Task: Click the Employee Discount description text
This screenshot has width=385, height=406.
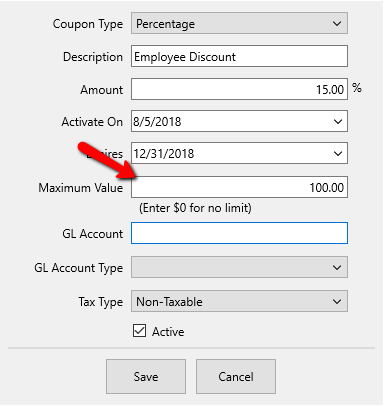Action: (185, 57)
